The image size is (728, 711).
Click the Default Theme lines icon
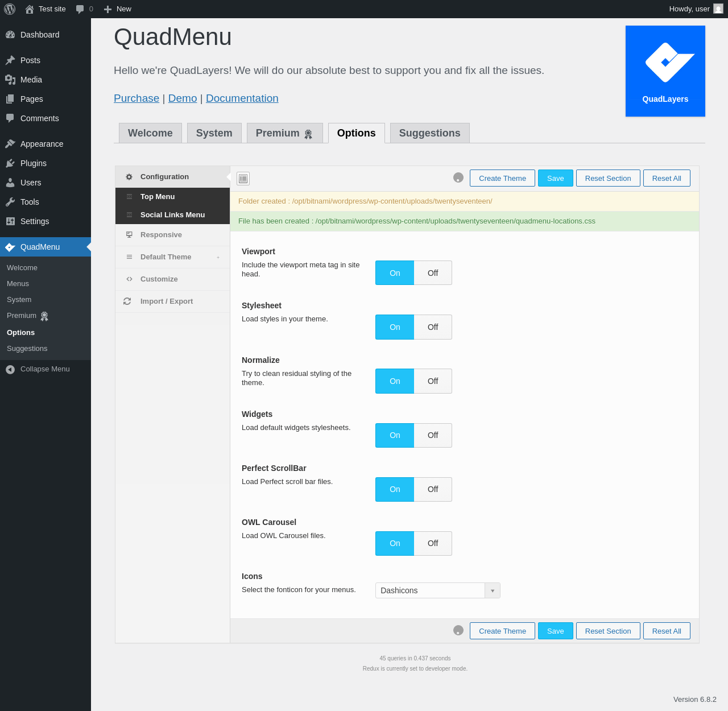click(129, 257)
